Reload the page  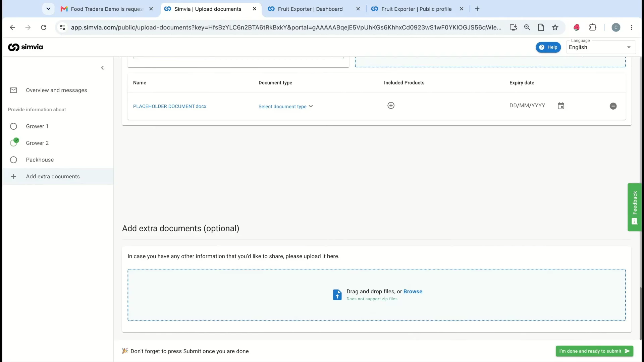coord(44,27)
